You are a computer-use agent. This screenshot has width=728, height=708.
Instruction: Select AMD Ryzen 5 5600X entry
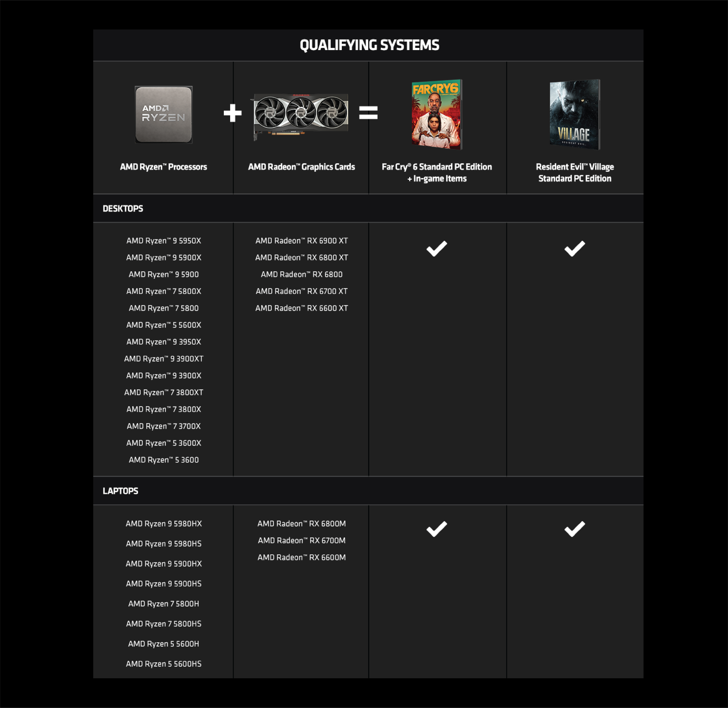pyautogui.click(x=164, y=325)
